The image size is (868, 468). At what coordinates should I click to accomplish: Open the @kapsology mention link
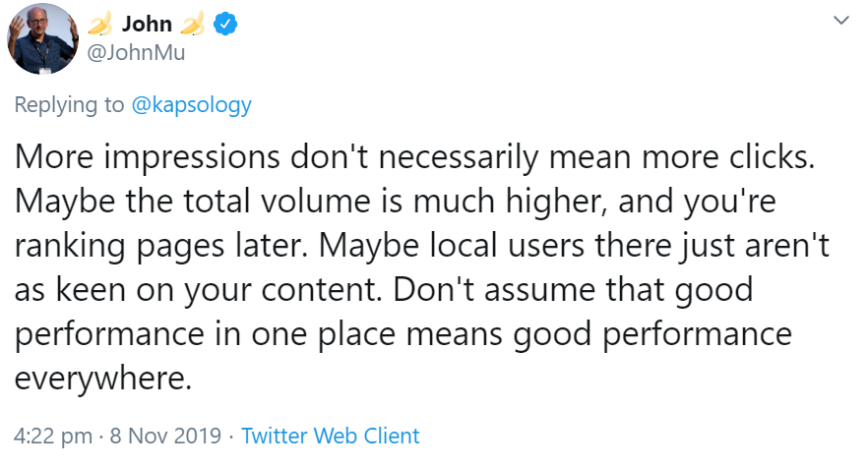click(191, 105)
